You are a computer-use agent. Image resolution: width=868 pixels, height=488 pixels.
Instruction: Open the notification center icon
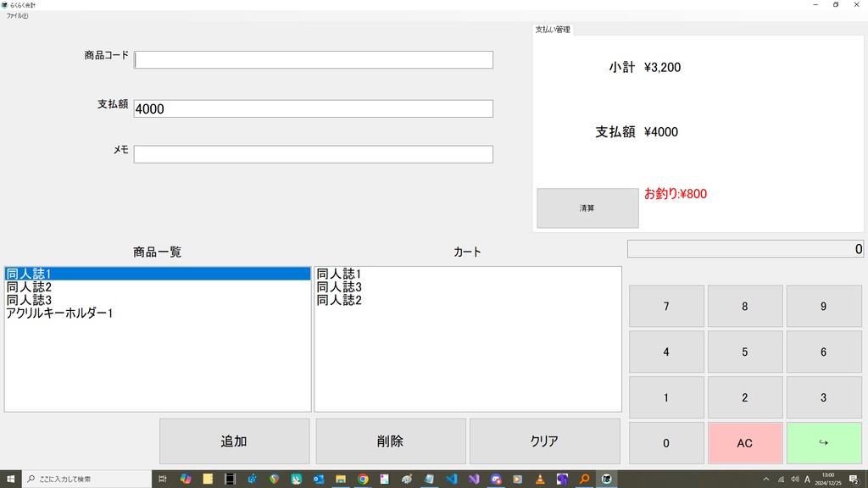click(854, 480)
